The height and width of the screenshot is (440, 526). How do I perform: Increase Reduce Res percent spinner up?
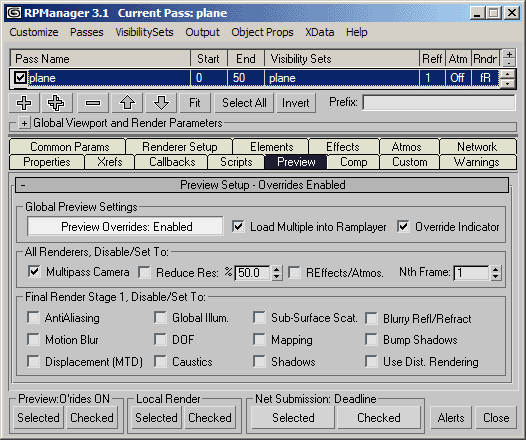pos(276,269)
